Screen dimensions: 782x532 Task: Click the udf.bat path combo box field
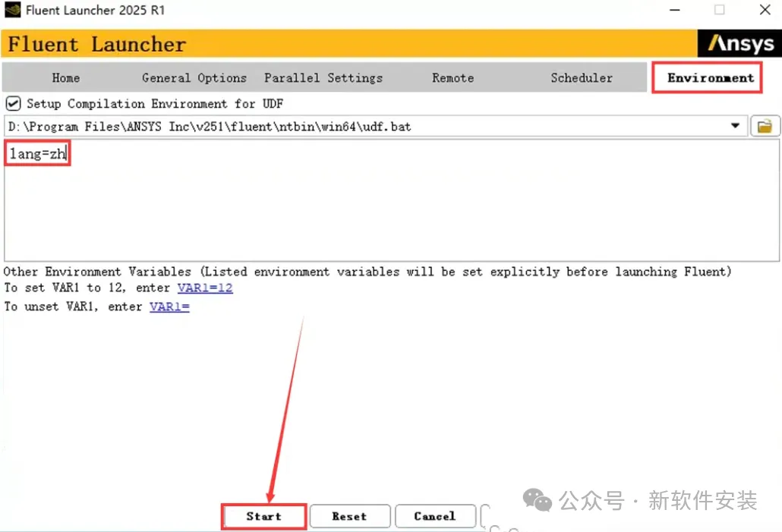click(x=376, y=126)
